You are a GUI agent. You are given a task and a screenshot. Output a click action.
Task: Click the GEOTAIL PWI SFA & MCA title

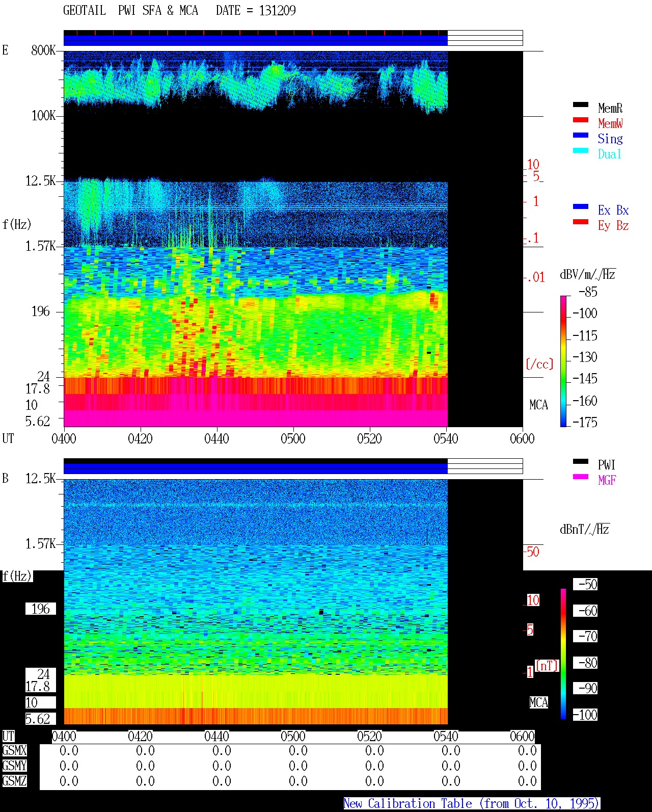(x=130, y=10)
